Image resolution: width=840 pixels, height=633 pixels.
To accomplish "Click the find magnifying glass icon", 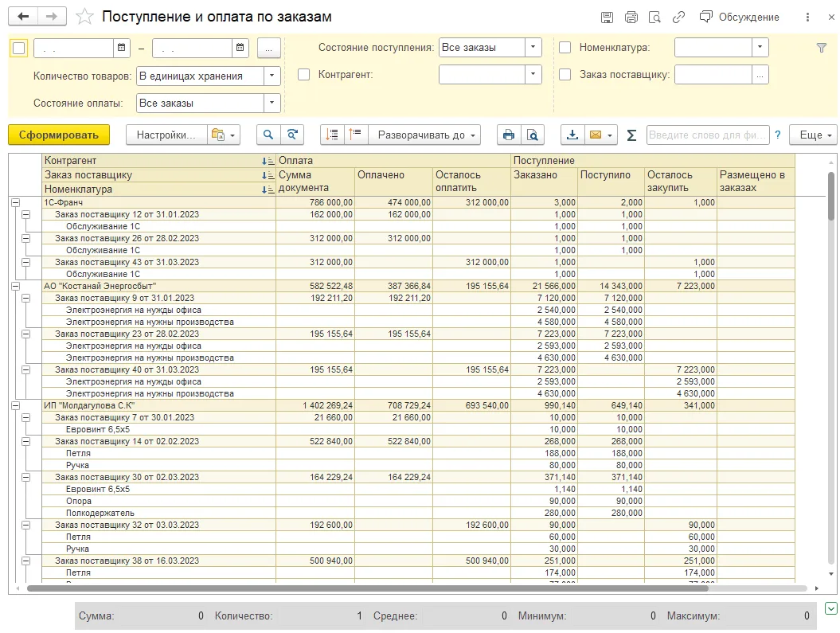I will (268, 135).
